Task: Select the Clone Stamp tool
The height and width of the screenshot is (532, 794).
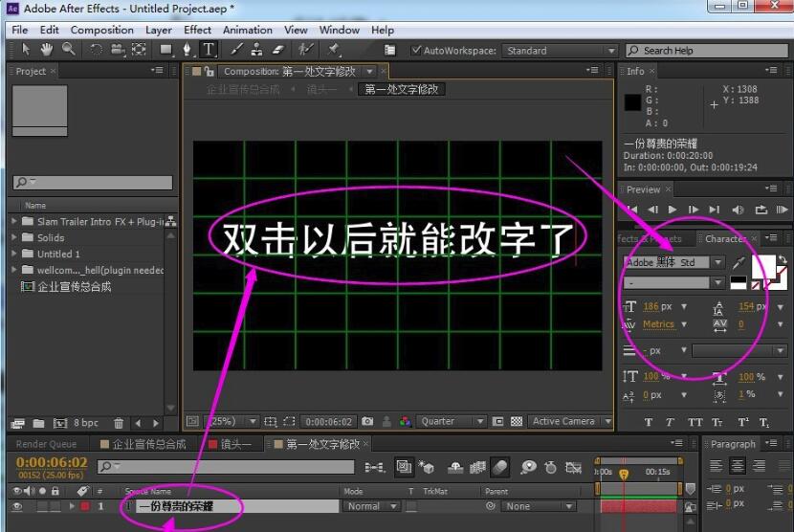Action: (x=256, y=50)
